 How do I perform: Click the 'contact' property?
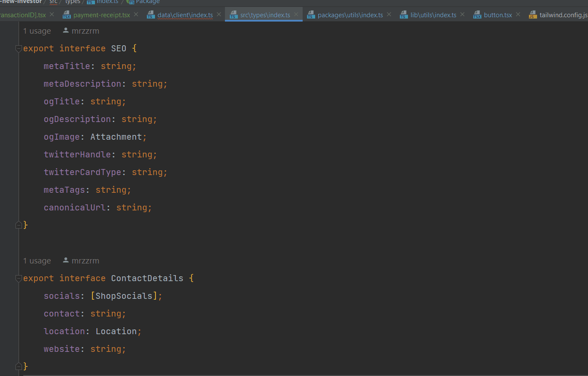point(62,313)
